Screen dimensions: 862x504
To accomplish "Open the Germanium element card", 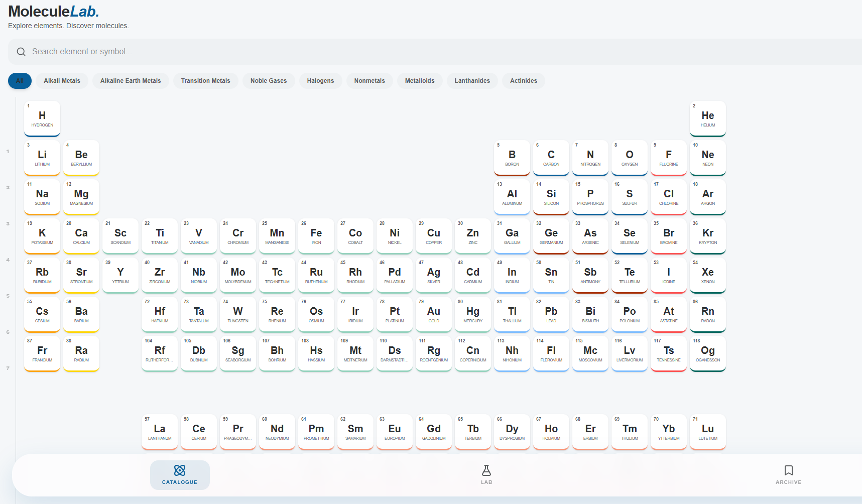I will (x=551, y=236).
